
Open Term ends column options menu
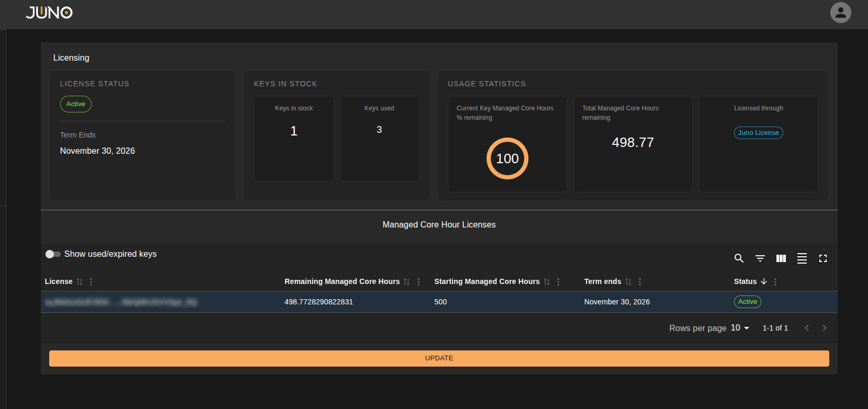(x=640, y=282)
